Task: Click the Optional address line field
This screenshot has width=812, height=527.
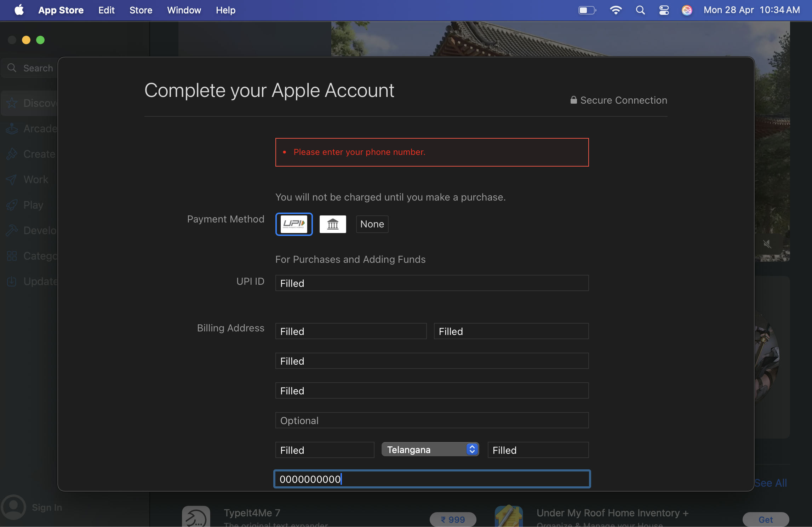Action: 431,420
